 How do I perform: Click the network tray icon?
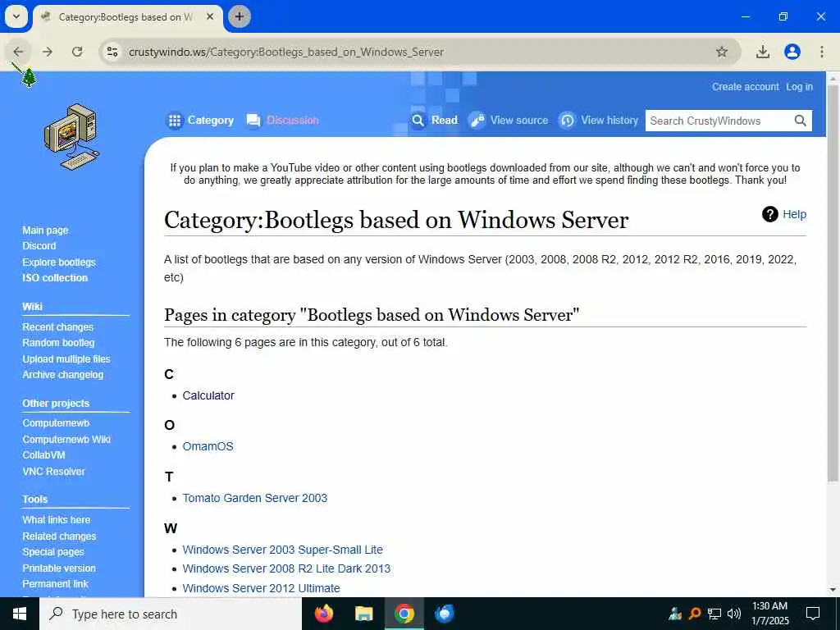pos(714,614)
